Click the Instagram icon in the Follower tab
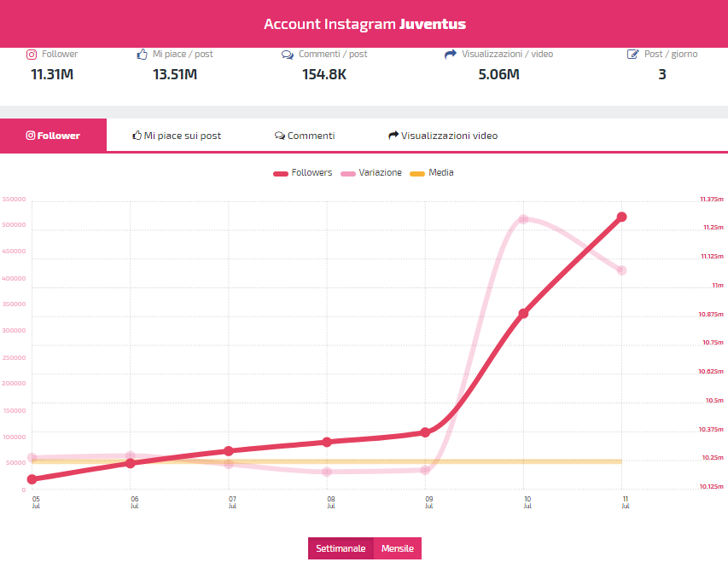This screenshot has height=562, width=728. click(x=31, y=136)
